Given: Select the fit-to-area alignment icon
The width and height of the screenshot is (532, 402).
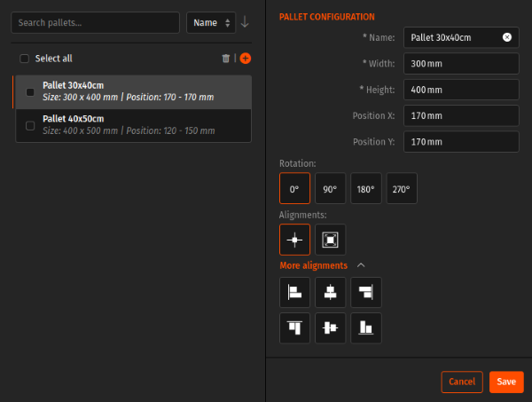Looking at the screenshot, I should pyautogui.click(x=330, y=240).
